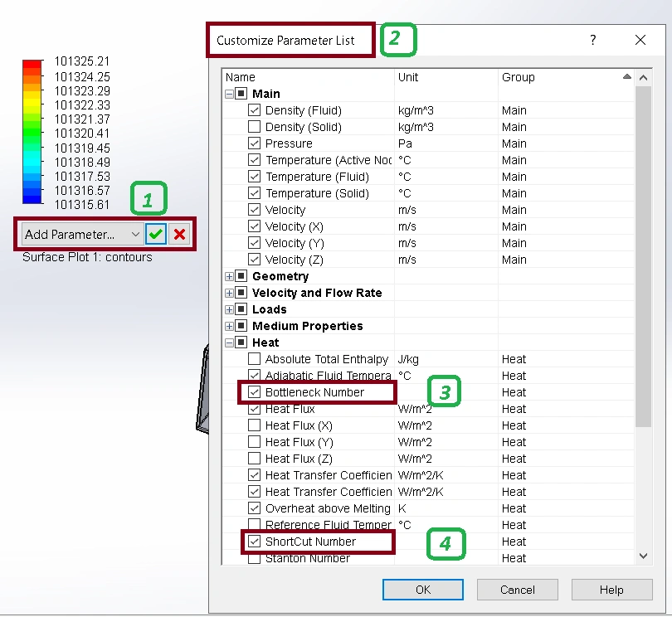Uncheck Density (Fluid) parameter
Screen dimensions: 672x617
pos(254,110)
